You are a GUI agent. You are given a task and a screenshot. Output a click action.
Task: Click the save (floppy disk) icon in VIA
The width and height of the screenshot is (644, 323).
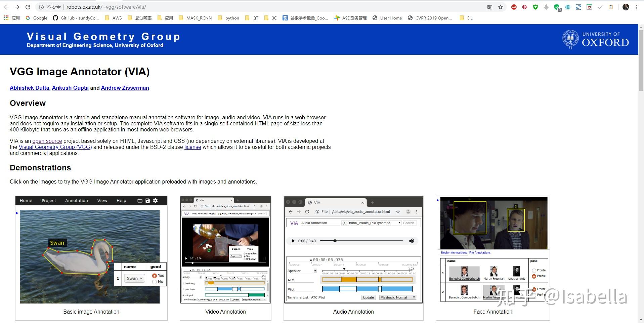click(x=148, y=200)
